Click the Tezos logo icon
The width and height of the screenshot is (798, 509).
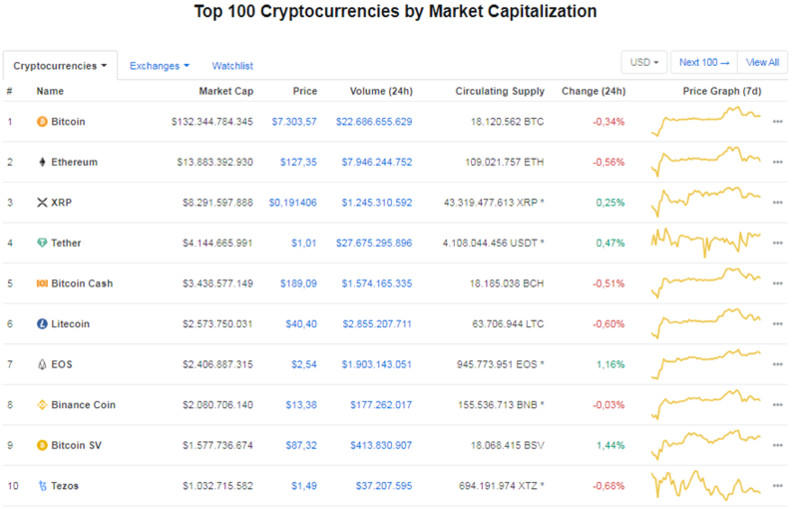[42, 486]
